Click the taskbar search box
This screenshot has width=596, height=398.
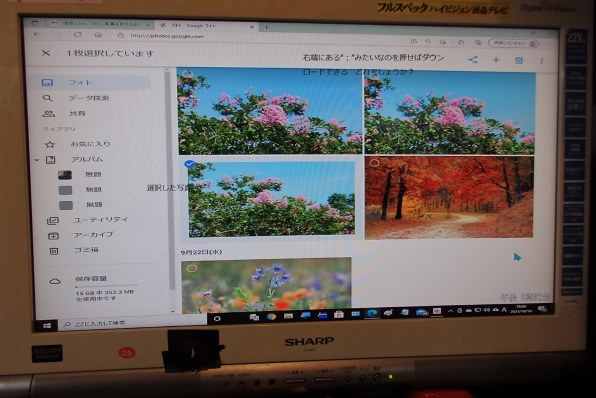[133, 322]
